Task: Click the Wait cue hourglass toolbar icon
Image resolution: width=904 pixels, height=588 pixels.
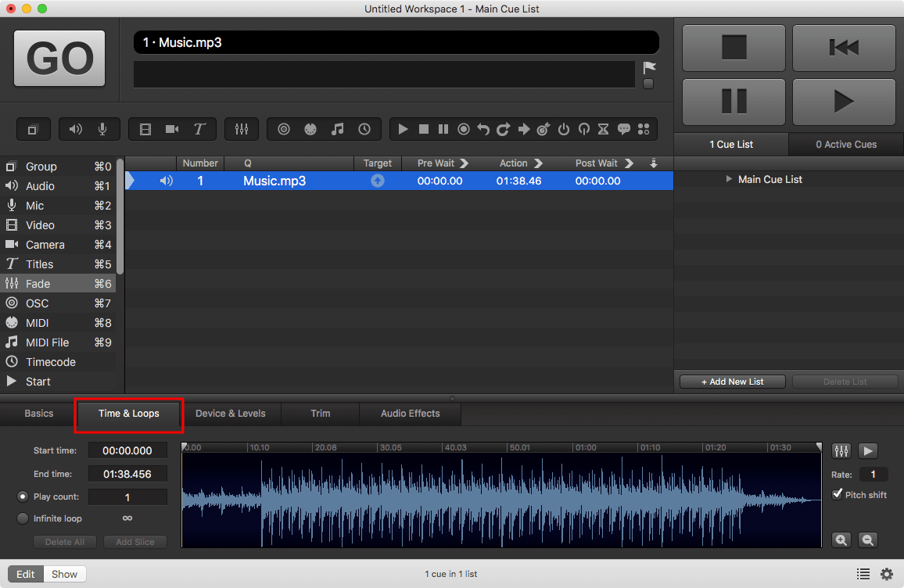Action: 604,129
